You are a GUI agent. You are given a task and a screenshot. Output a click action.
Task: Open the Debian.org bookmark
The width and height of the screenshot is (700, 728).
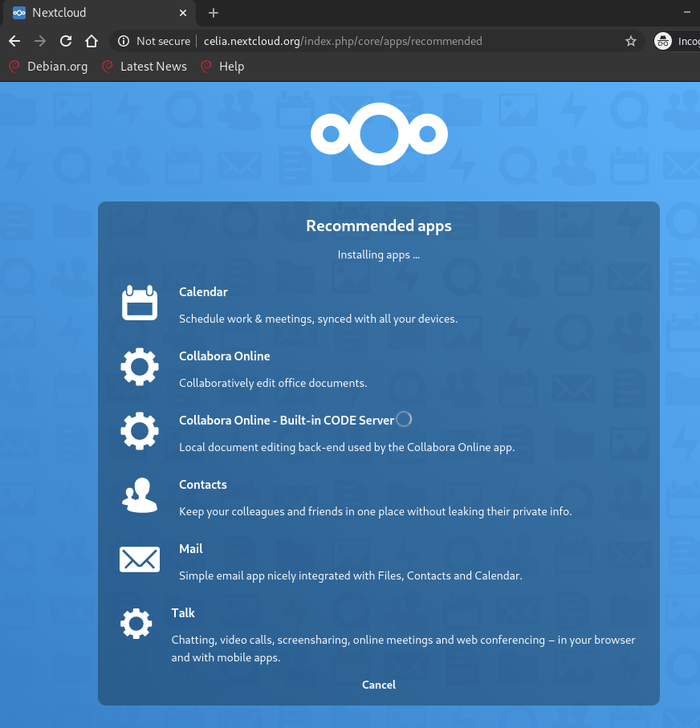48,67
